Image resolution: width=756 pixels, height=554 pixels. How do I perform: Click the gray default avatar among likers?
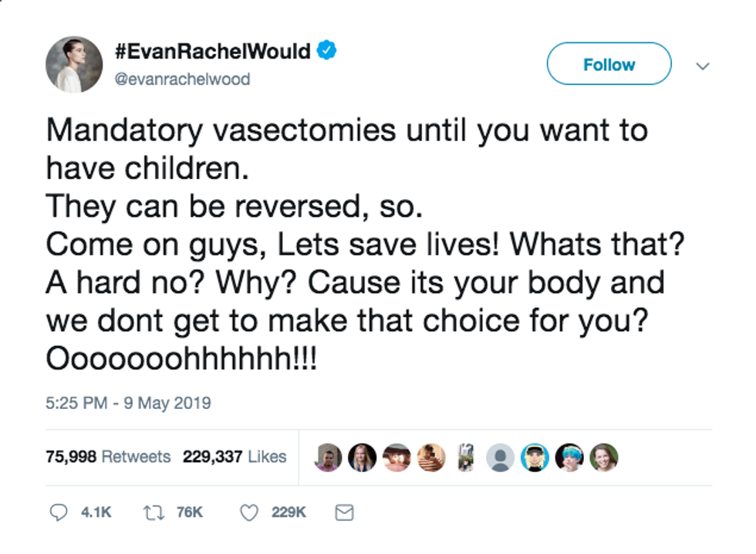(499, 458)
